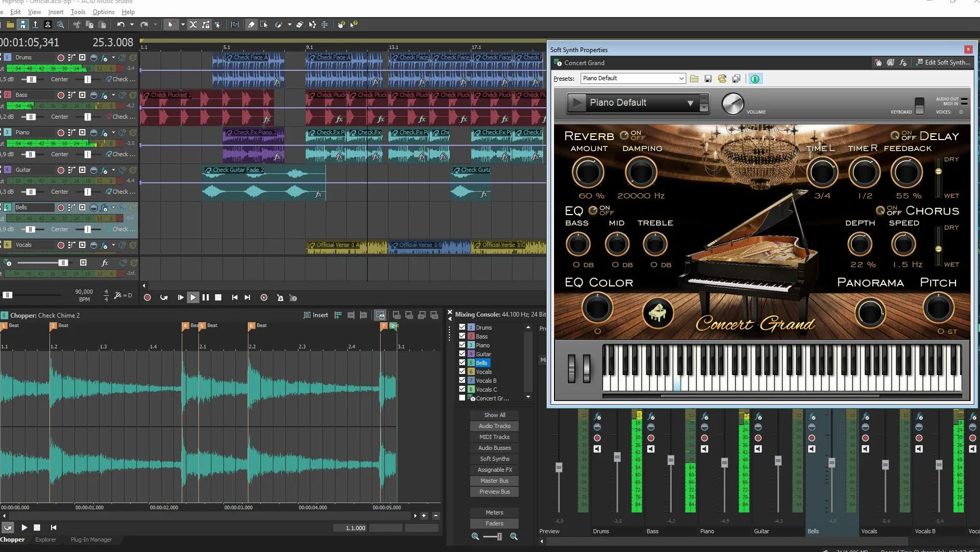
Task: Arm the Drums track for record
Action: pos(61,58)
